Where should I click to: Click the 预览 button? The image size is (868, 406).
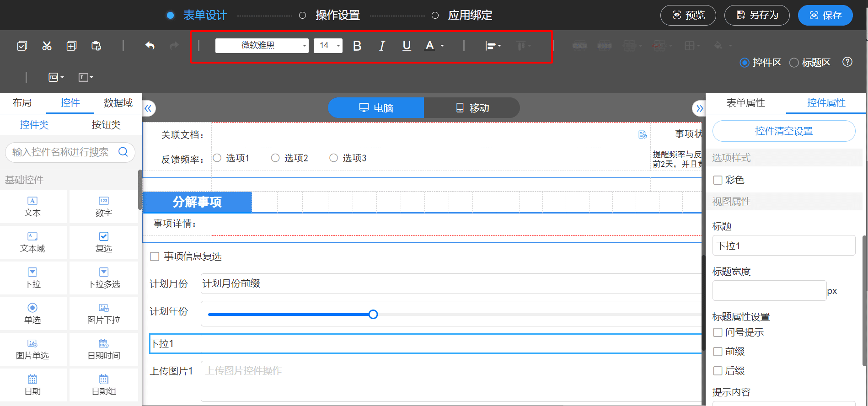688,15
